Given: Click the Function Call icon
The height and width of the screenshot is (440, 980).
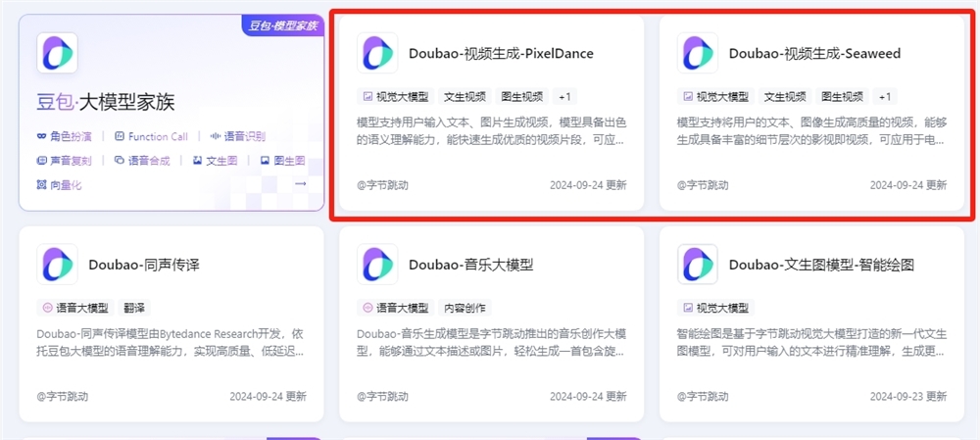Looking at the screenshot, I should (120, 136).
